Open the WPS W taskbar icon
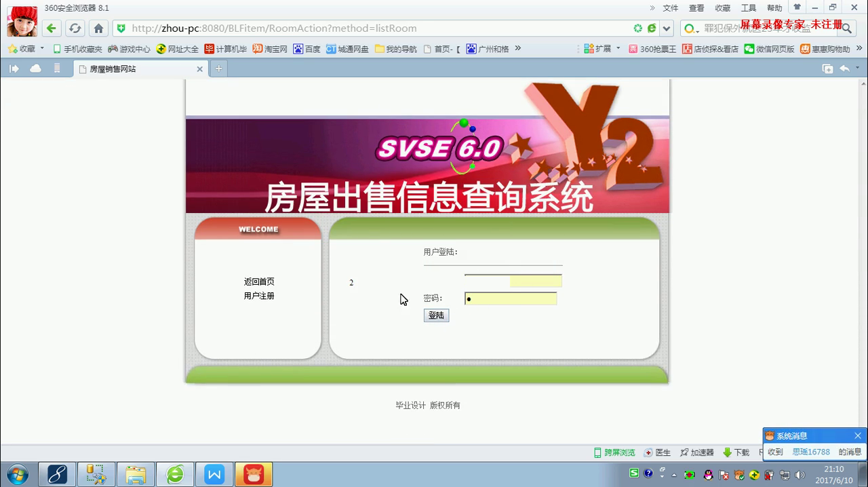The image size is (868, 487). pos(214,474)
